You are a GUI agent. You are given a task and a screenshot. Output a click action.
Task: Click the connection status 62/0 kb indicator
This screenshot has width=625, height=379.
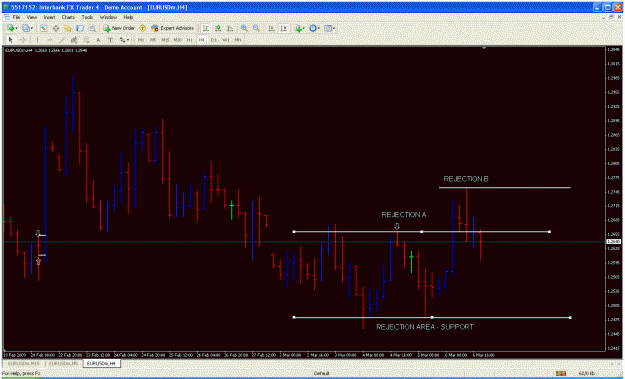[x=586, y=373]
